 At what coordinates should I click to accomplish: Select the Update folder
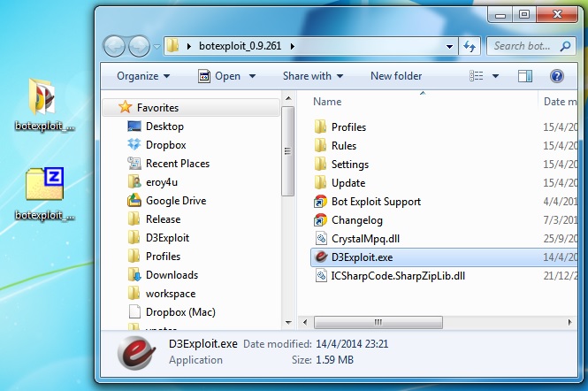tap(348, 183)
